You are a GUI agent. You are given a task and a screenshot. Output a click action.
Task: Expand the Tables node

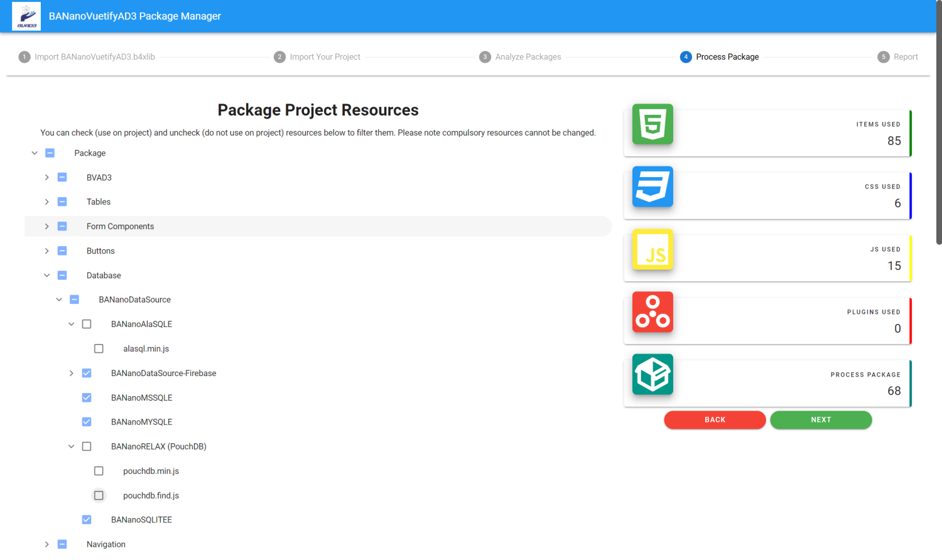(x=46, y=202)
